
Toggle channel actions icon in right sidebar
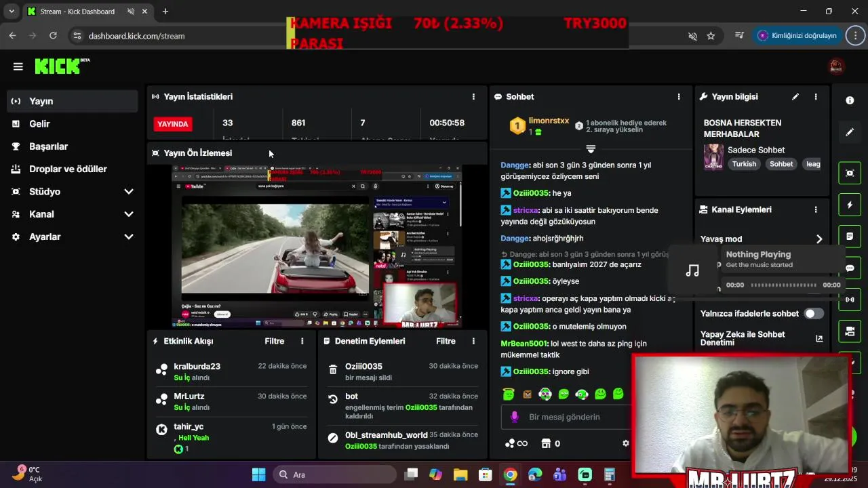pos(850,331)
